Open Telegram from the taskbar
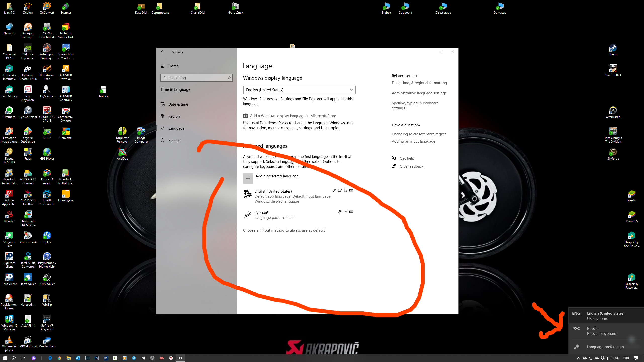Viewport: 644px width, 362px height. point(134,358)
